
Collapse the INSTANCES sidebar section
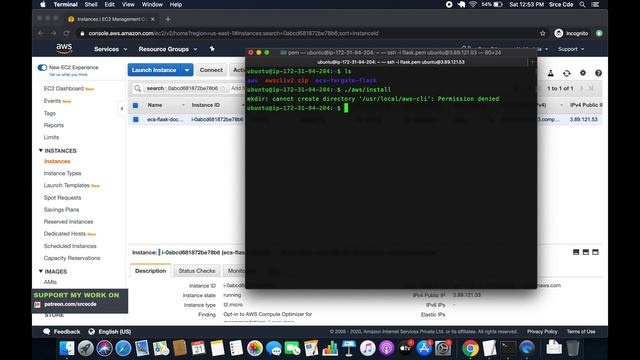pos(41,151)
